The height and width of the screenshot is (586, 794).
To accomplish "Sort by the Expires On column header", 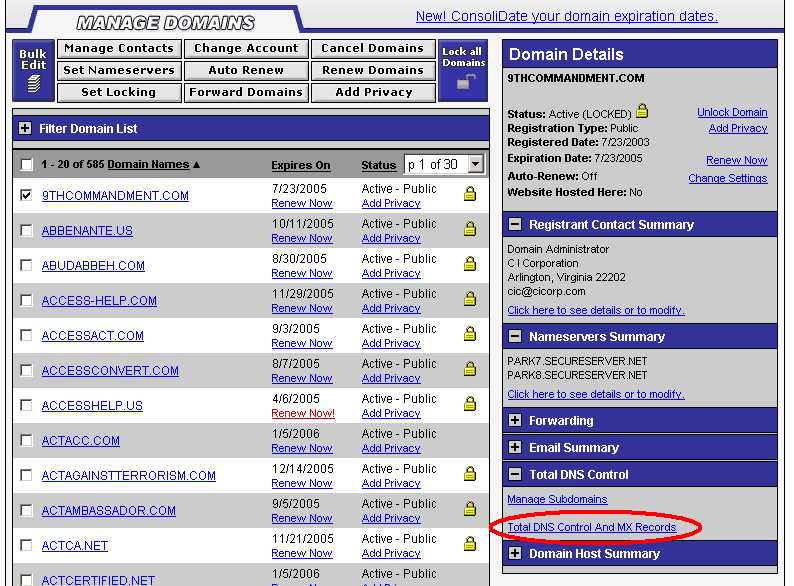I will [300, 165].
